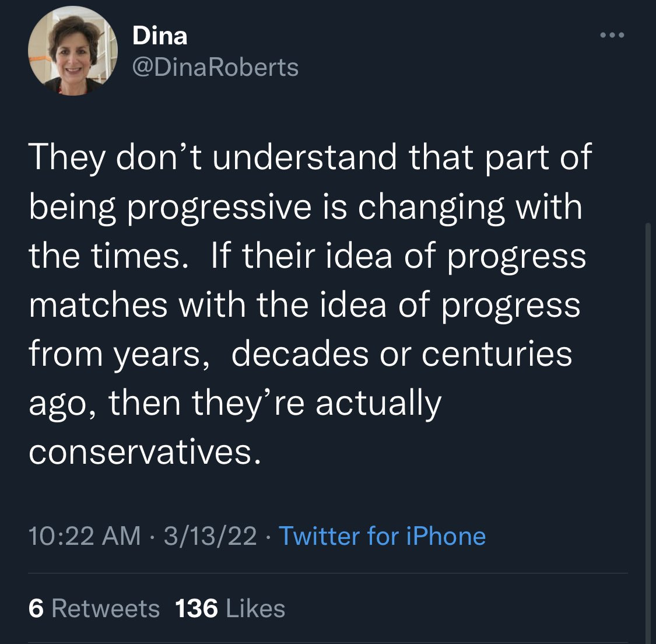Open the three-dot more options menu

pos(612,36)
